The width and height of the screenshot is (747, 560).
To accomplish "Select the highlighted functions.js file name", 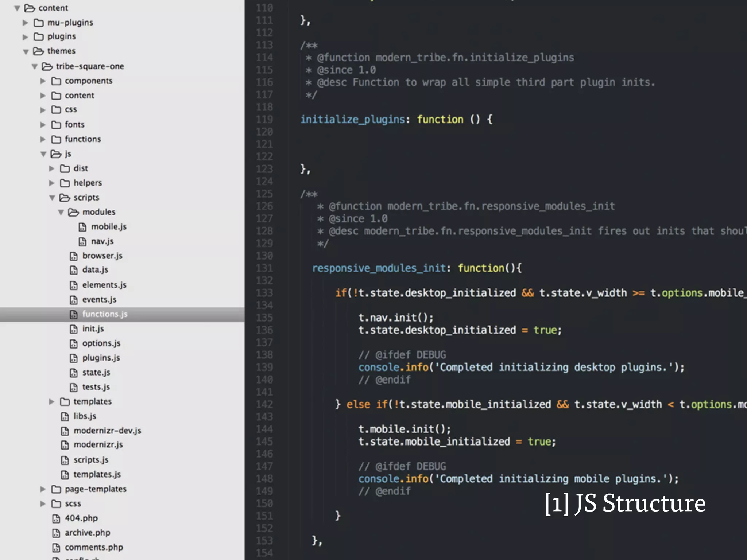I will pos(105,314).
